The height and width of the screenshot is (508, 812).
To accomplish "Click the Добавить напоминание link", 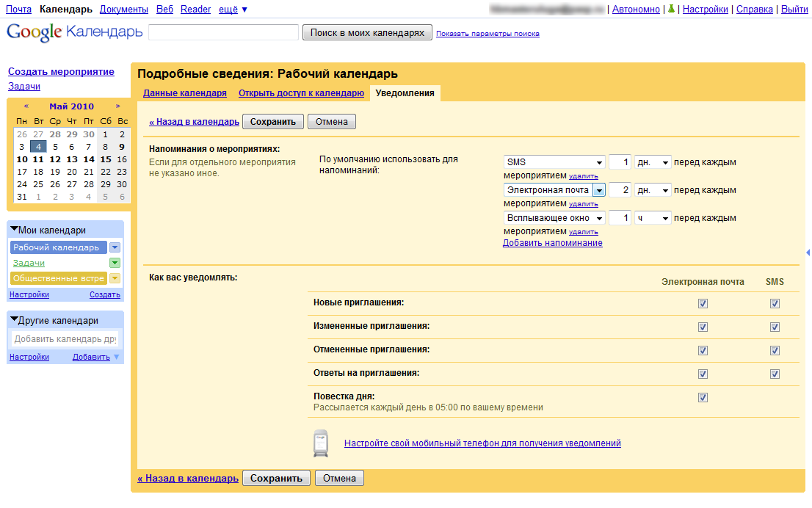I will 552,243.
